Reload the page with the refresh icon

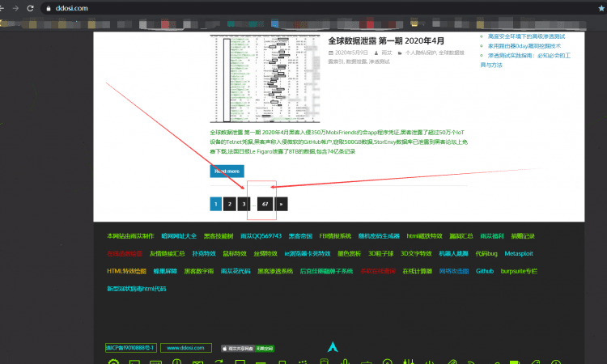(x=30, y=8)
